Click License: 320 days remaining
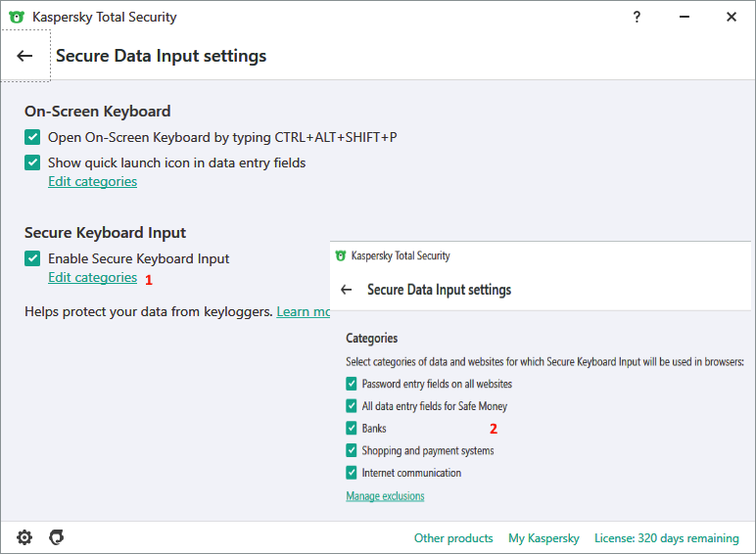Viewport: 756px width, 554px height. coord(666,538)
